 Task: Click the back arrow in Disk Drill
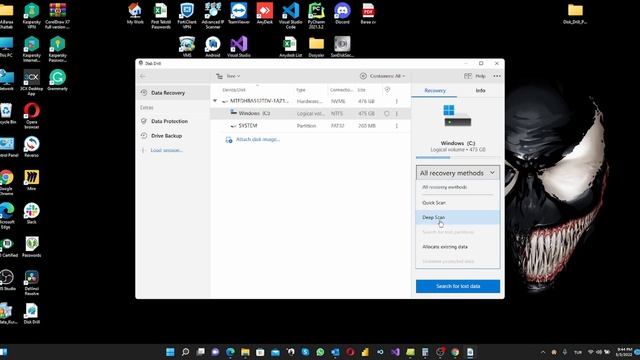point(143,76)
